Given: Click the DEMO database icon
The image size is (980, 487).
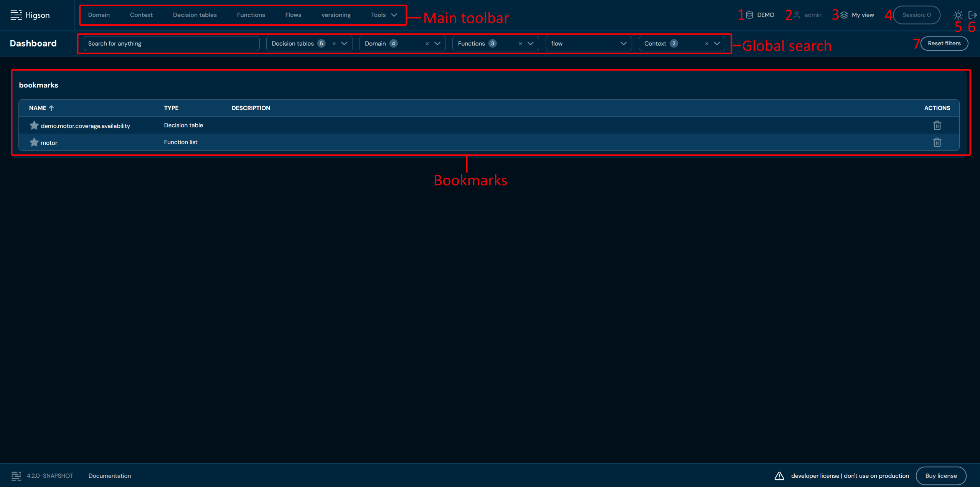Looking at the screenshot, I should pyautogui.click(x=749, y=15).
